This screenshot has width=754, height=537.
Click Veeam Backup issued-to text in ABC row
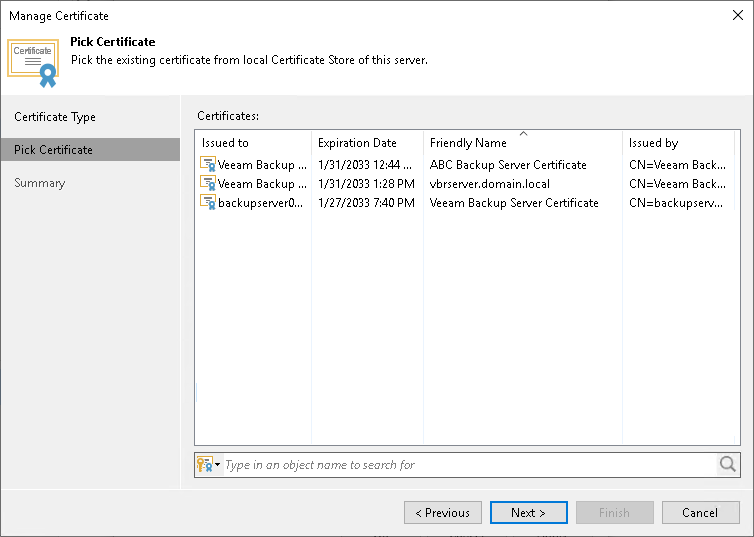262,164
